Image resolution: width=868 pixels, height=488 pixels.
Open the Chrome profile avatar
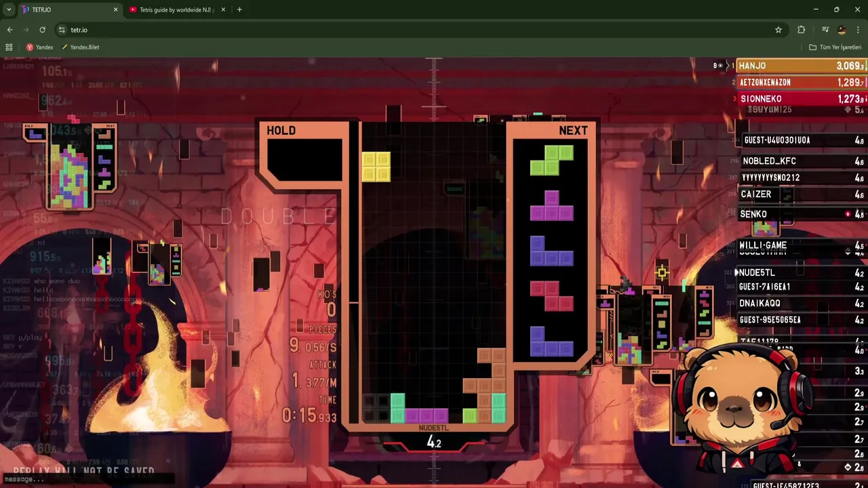point(842,30)
